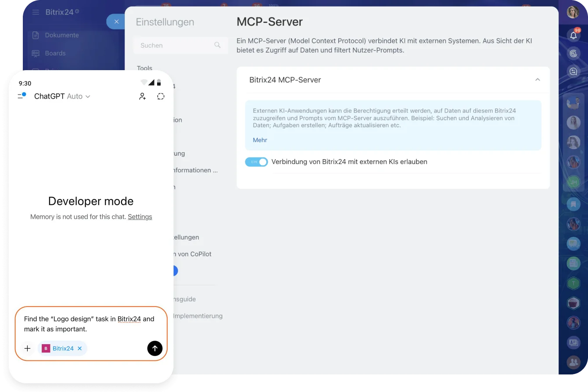Open the spiral icon below notifications bell
Screen dimensions: 588x392
point(573,53)
